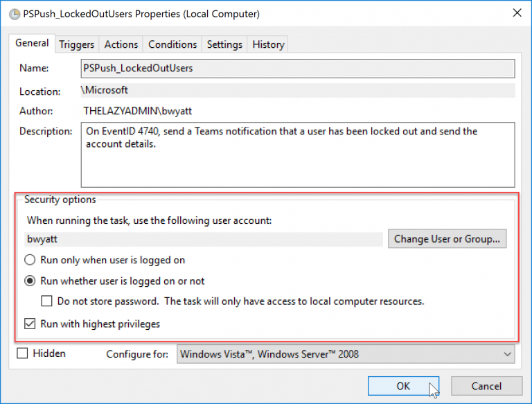The width and height of the screenshot is (532, 404).
Task: Click into the Description text box
Action: click(x=298, y=155)
